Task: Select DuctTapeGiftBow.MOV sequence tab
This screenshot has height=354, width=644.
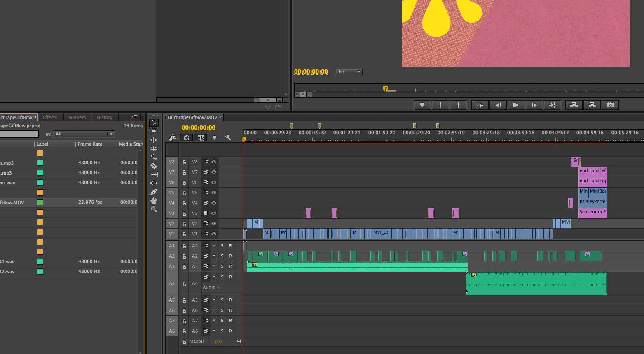Action: [x=192, y=117]
